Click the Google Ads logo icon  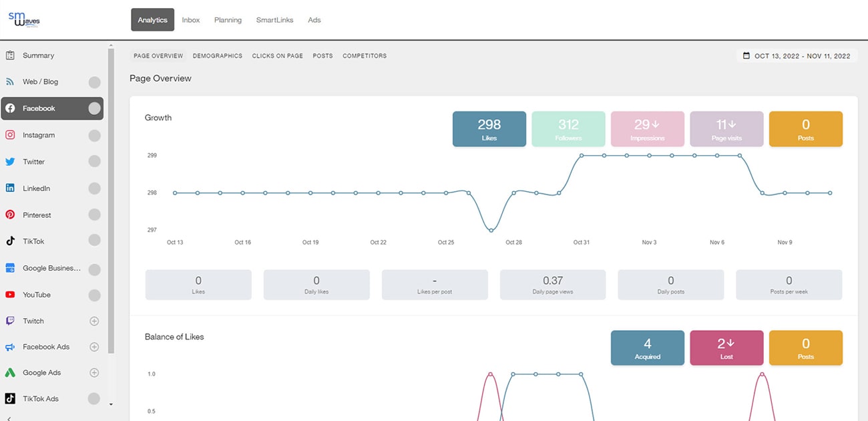coord(10,373)
